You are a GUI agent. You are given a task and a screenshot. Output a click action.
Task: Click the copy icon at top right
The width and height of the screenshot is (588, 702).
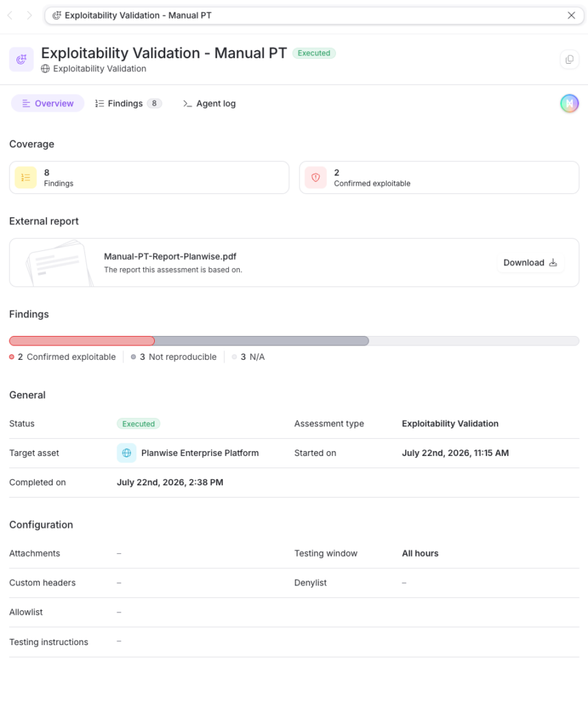coord(569,59)
